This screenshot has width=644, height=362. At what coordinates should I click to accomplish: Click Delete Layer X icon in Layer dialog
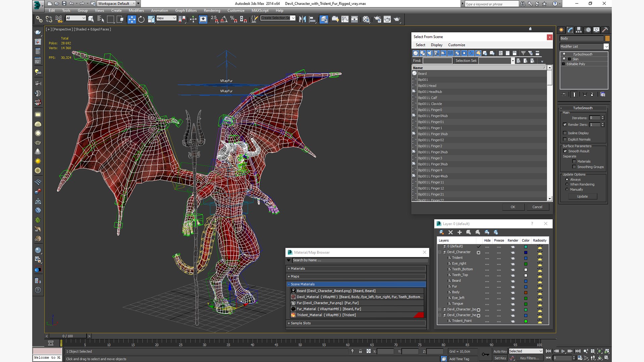(x=450, y=232)
